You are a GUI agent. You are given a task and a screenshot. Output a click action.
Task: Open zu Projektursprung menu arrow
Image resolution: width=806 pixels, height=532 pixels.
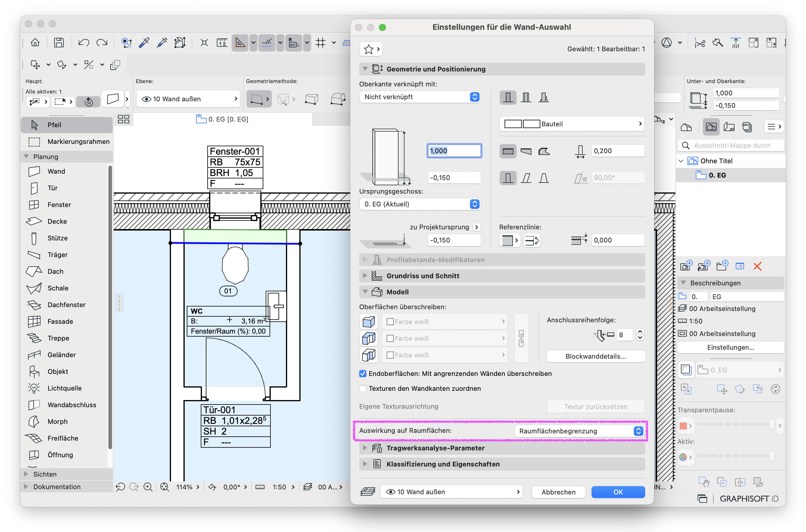pyautogui.click(x=477, y=227)
